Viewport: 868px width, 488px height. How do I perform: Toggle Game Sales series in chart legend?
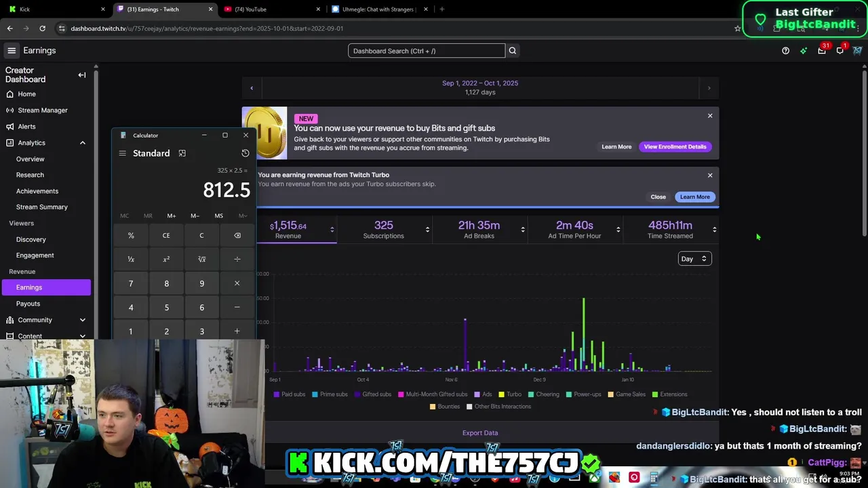tap(627, 394)
